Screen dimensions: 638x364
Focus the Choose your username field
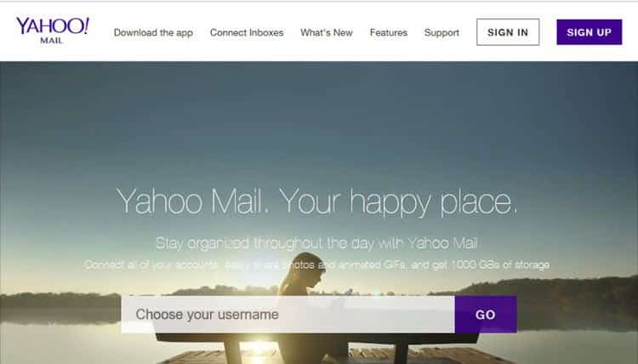coord(288,315)
